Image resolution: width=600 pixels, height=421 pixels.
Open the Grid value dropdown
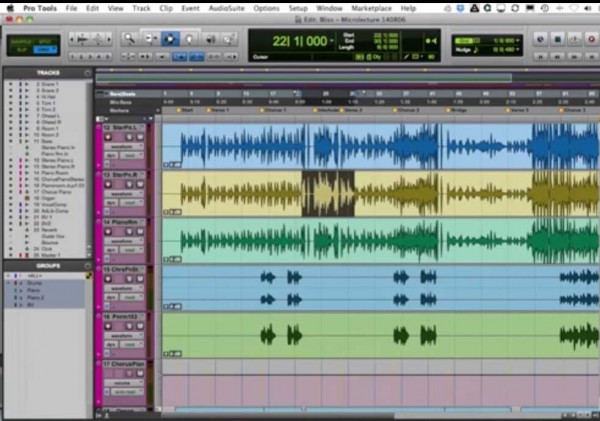(518, 40)
